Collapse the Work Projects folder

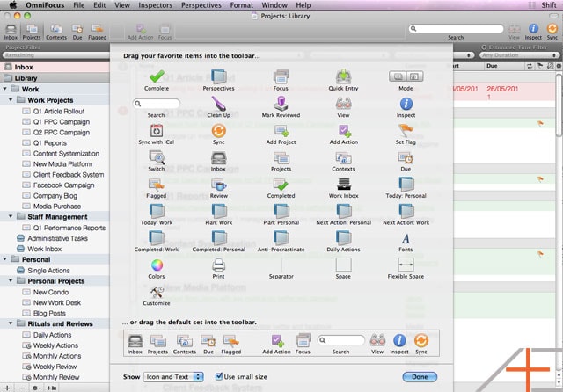coord(11,99)
